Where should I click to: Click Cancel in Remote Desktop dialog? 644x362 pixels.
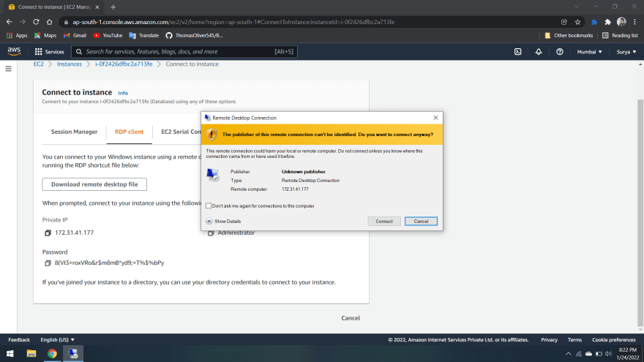[421, 221]
